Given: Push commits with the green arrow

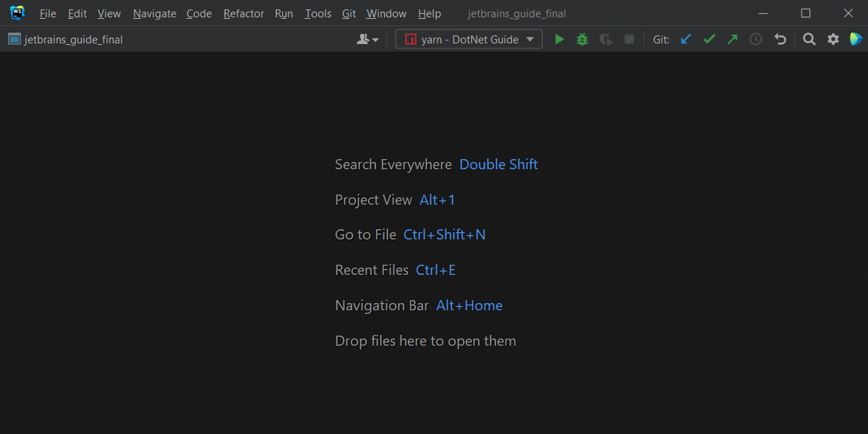Looking at the screenshot, I should (732, 39).
